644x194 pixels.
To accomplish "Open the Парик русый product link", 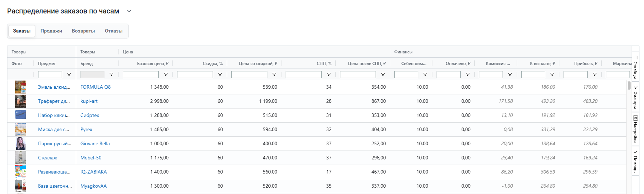I will 54,144.
